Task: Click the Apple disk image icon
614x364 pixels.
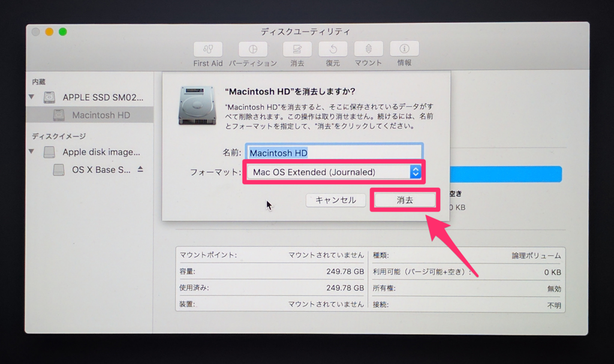Action: pos(49,152)
